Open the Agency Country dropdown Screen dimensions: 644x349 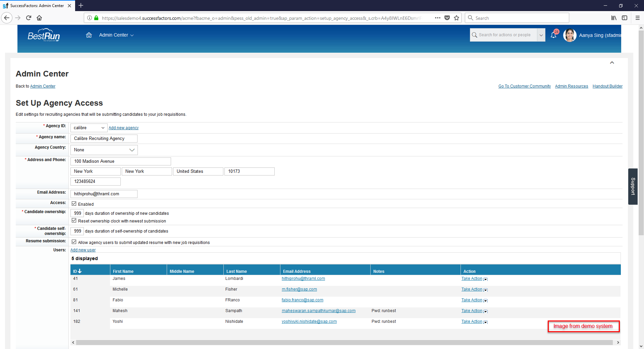coord(104,150)
